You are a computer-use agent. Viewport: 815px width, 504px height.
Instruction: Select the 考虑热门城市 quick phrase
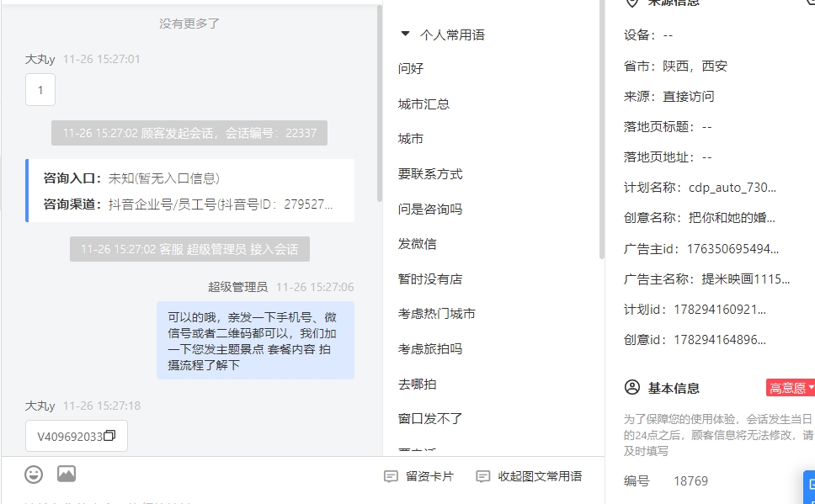437,314
